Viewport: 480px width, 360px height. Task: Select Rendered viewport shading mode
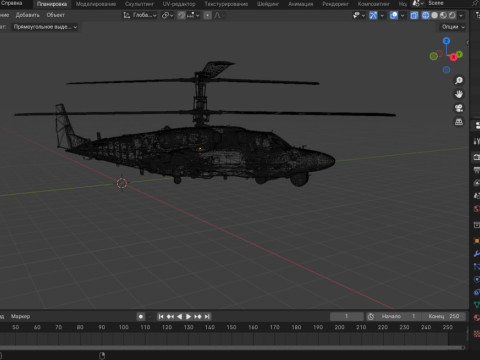tap(452, 15)
